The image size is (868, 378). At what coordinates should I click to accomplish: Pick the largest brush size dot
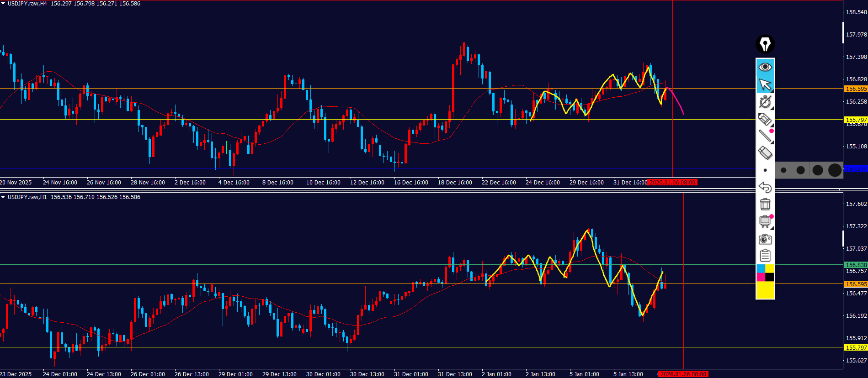click(x=835, y=170)
